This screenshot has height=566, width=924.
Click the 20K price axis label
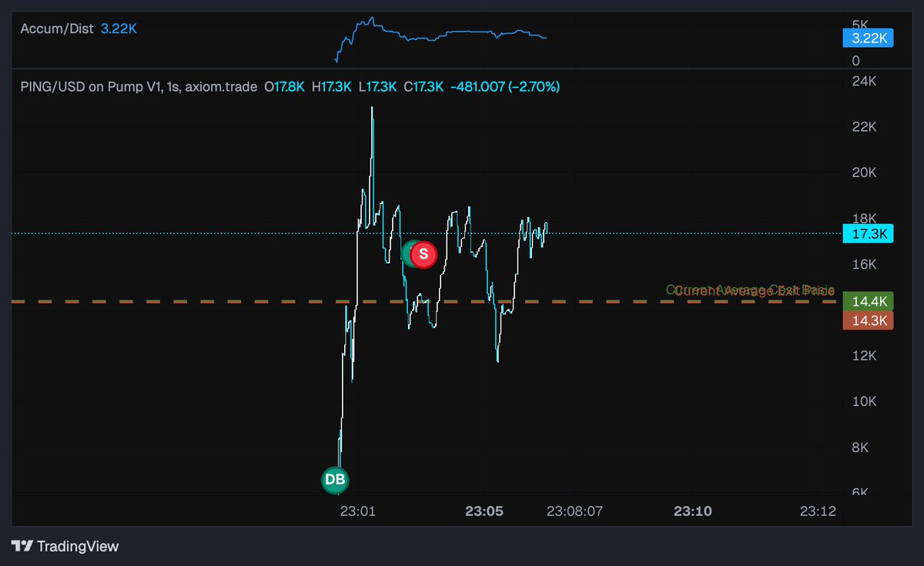click(x=865, y=172)
